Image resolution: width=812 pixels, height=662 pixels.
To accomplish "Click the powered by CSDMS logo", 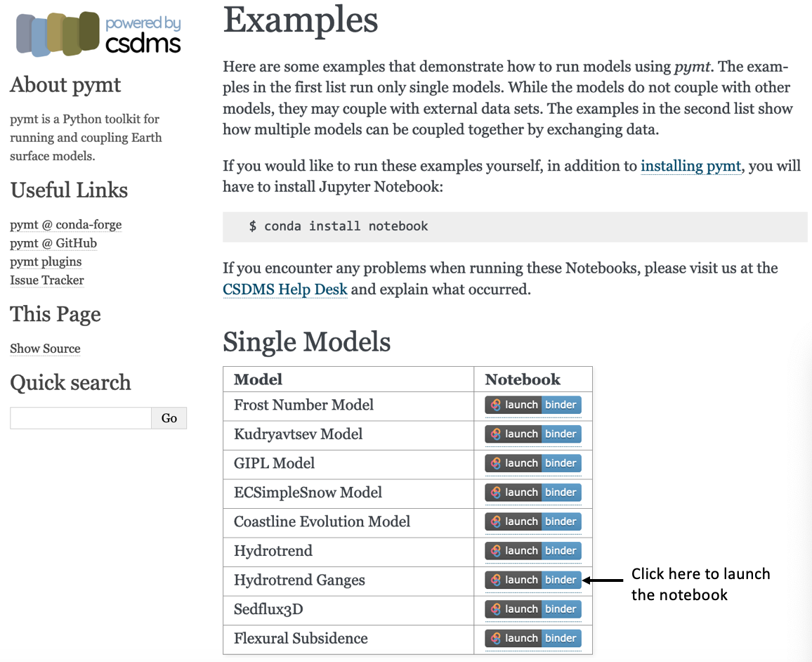I will (98, 34).
